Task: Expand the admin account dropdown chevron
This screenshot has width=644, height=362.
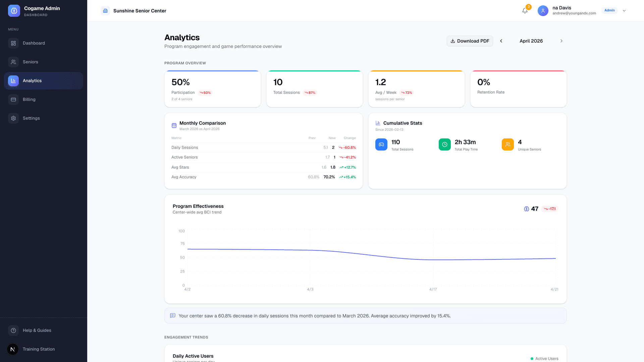Action: pyautogui.click(x=624, y=10)
